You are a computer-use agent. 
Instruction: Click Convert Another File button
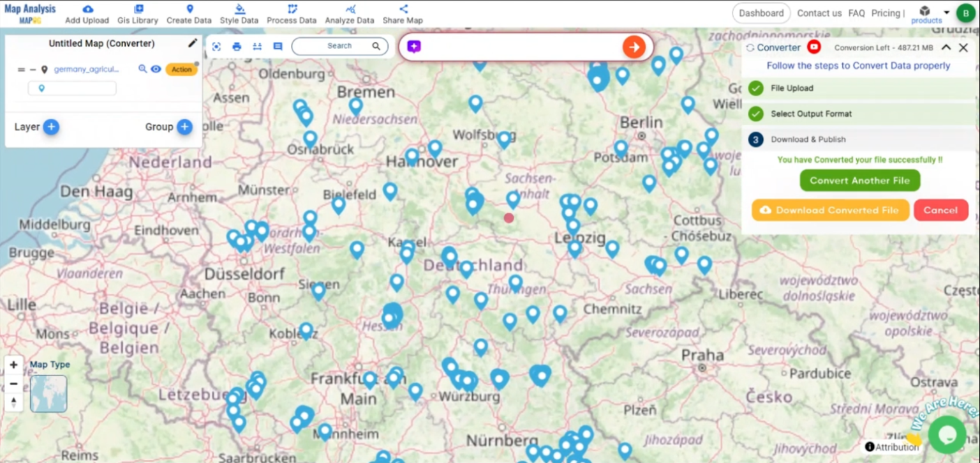859,181
